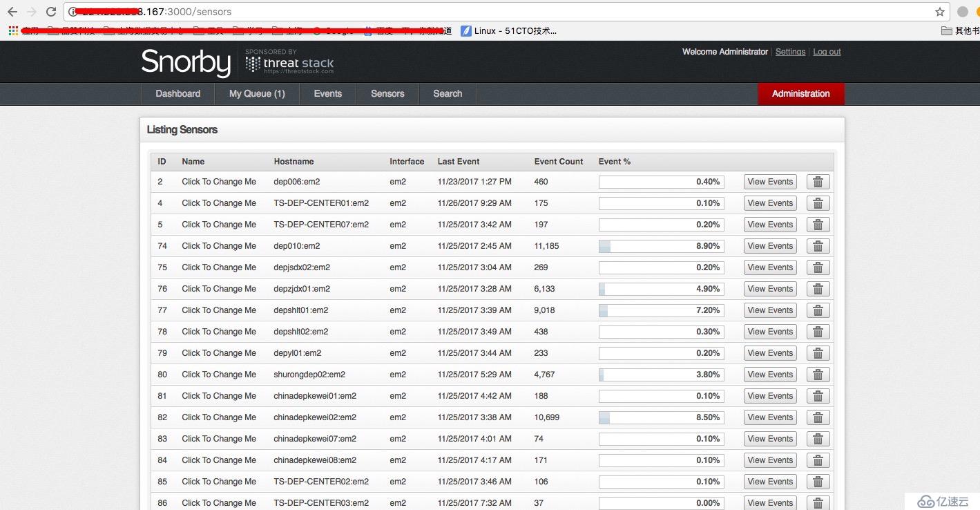The height and width of the screenshot is (510, 980).
Task: View Events for TS-DEP-CENTER02:em2
Action: (x=770, y=482)
